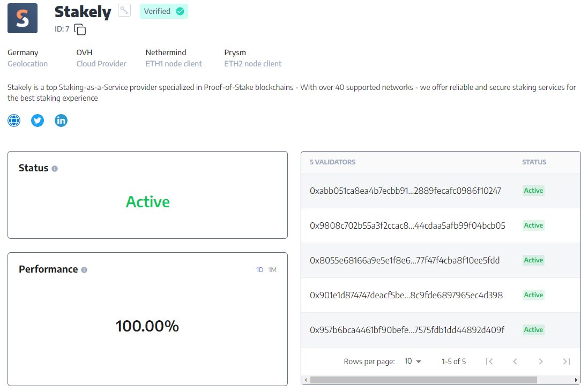The height and width of the screenshot is (392, 588).
Task: Click the Germany geolocation text
Action: (x=23, y=52)
